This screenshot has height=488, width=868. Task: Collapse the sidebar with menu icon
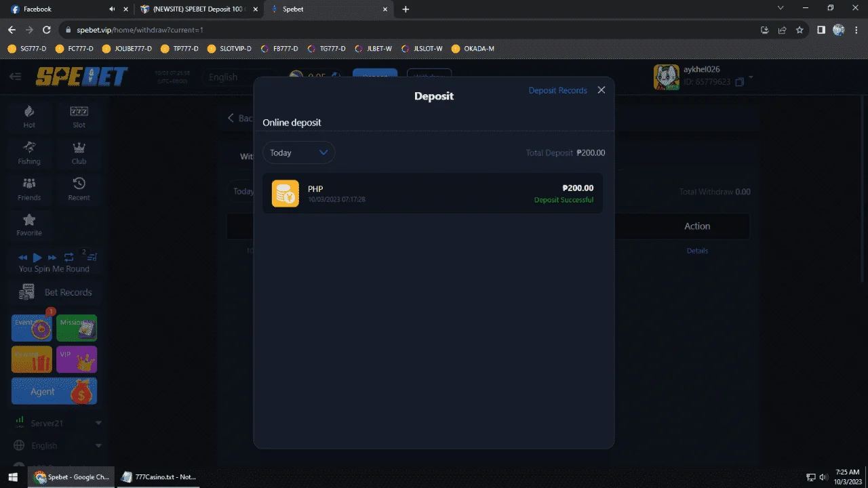(15, 77)
